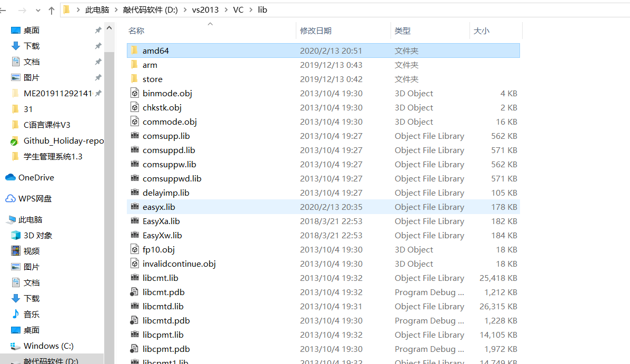Select the comsuppwd.lib file
630x364 pixels.
point(323,178)
